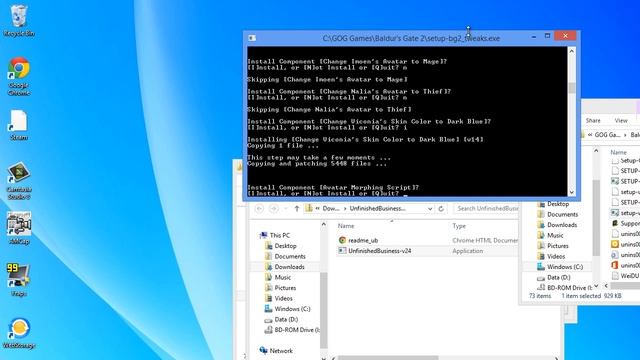This screenshot has height=360, width=640.
Task: Open Windows (C:) in UnfinishedBusiness navigation pane
Action: (287, 309)
